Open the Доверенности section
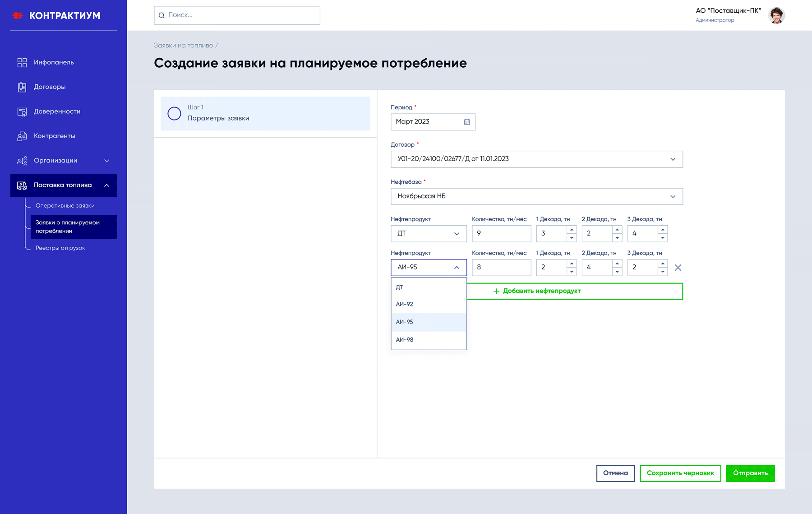The image size is (812, 514). click(57, 111)
